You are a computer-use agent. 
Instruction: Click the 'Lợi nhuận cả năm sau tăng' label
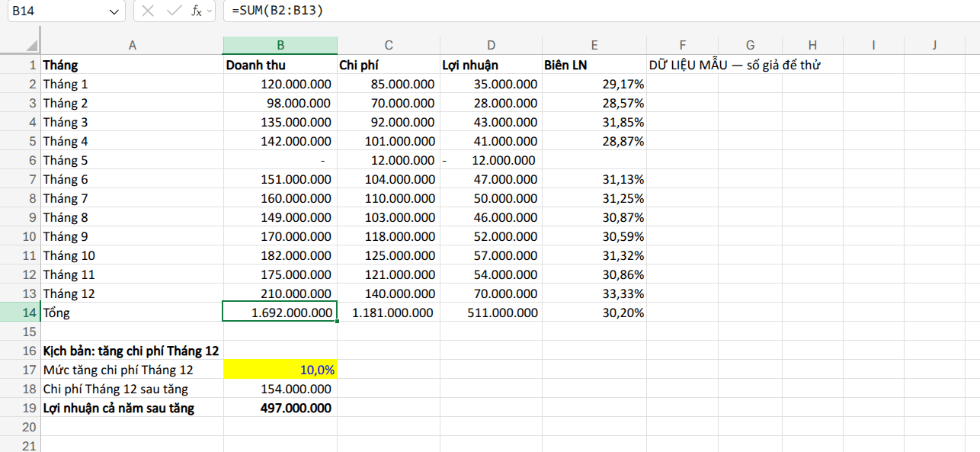pyautogui.click(x=132, y=408)
